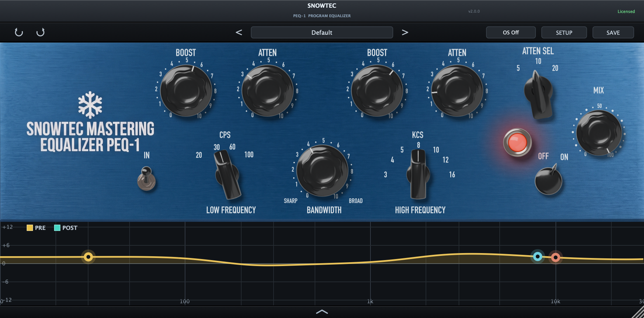Turn the OFF/ON power knob
The height and width of the screenshot is (318, 644).
[548, 180]
